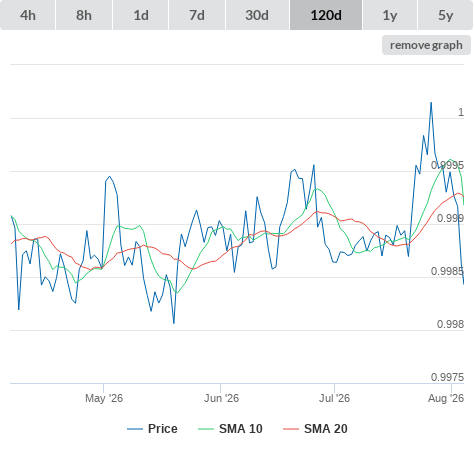474x455 pixels.
Task: Hide the SMA 20 legend series
Action: tap(326, 429)
